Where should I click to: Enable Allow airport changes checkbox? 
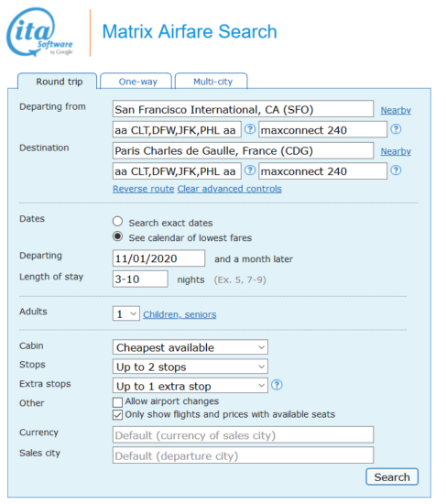pyautogui.click(x=117, y=402)
